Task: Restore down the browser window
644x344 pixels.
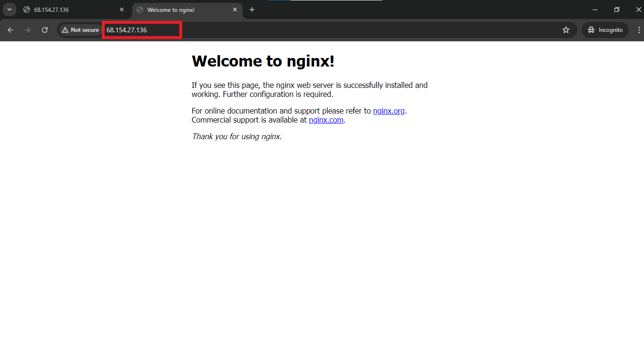Action: [617, 10]
